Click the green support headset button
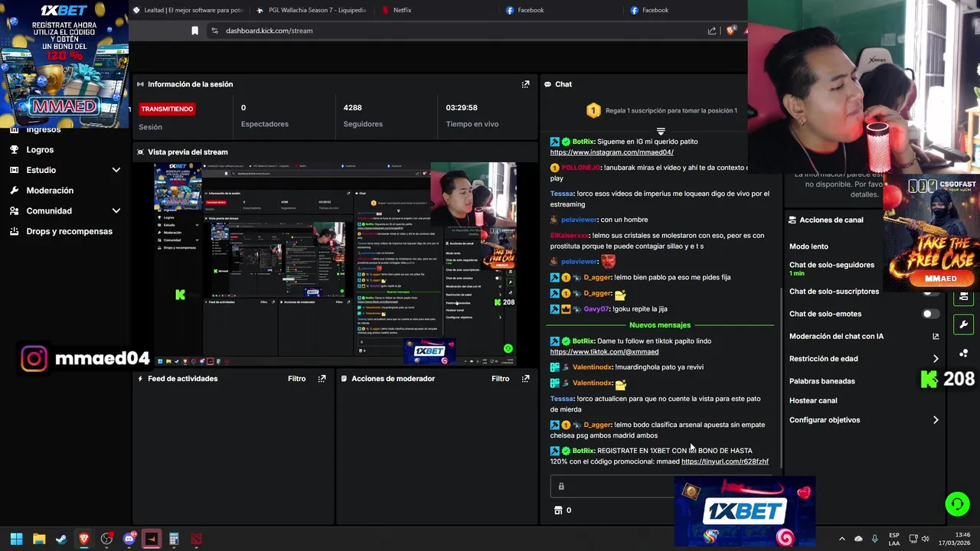The width and height of the screenshot is (980, 551). (957, 504)
